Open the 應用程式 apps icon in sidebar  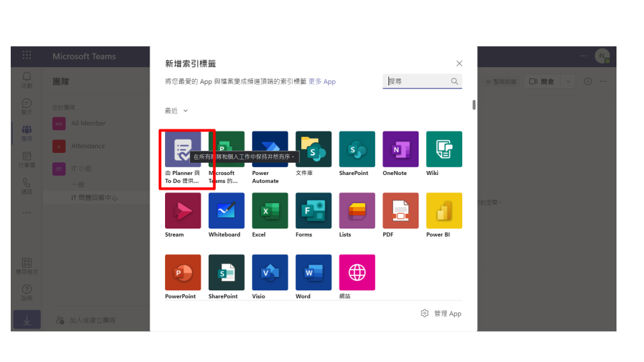pyautogui.click(x=27, y=266)
